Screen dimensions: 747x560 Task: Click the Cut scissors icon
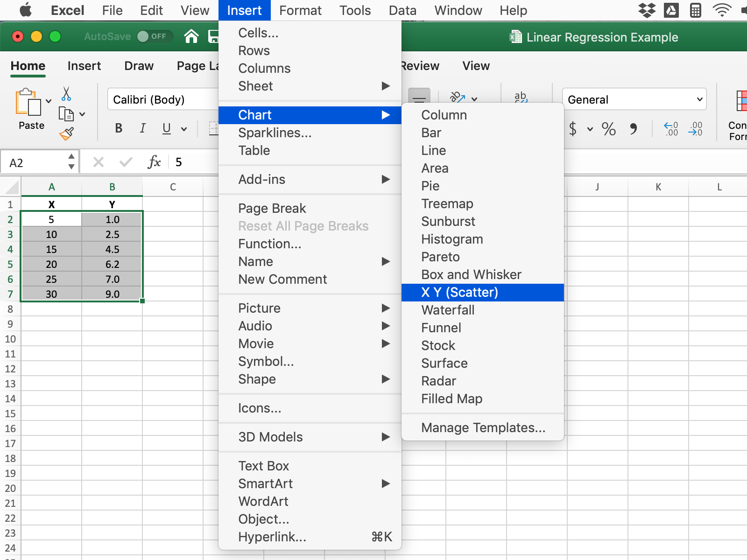click(x=66, y=94)
